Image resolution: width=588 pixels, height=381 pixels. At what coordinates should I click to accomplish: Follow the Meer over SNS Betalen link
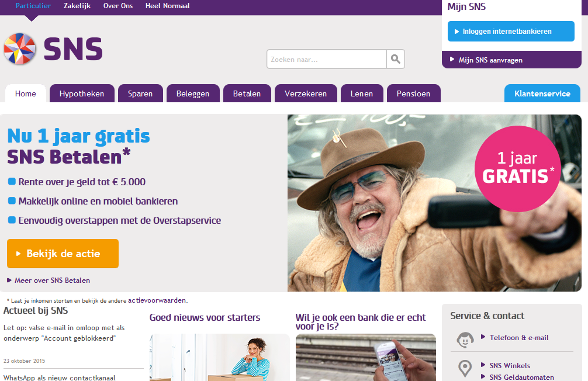click(52, 280)
